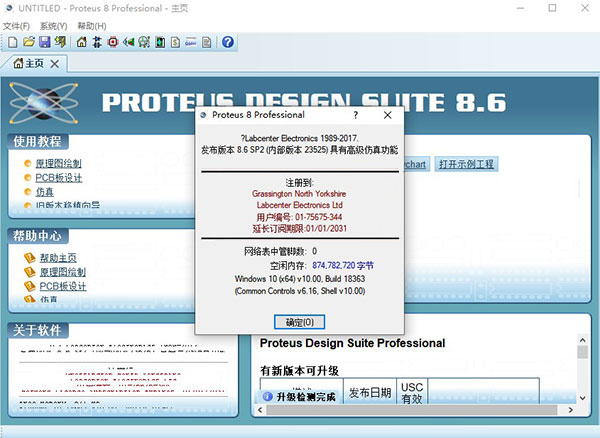Open the 原理图绘制 help center link

tap(63, 272)
